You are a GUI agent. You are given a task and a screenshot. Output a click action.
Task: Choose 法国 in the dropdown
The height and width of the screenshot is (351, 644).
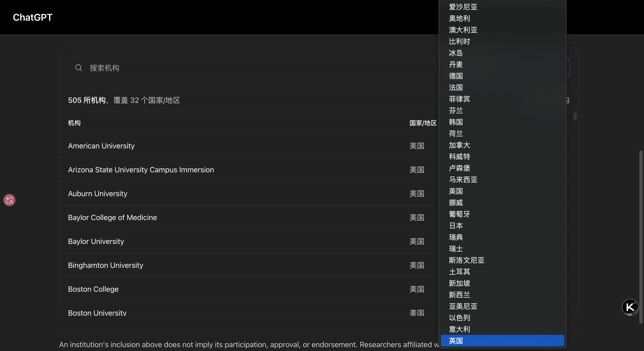pyautogui.click(x=503, y=87)
